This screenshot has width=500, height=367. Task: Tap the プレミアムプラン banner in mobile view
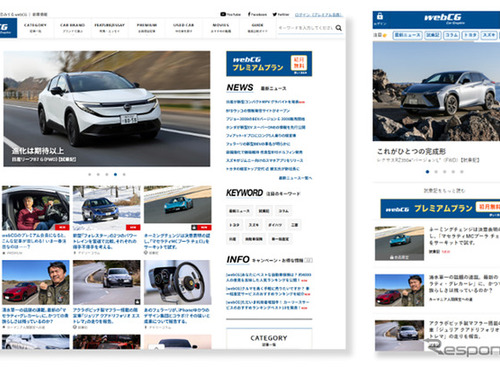[x=440, y=209]
